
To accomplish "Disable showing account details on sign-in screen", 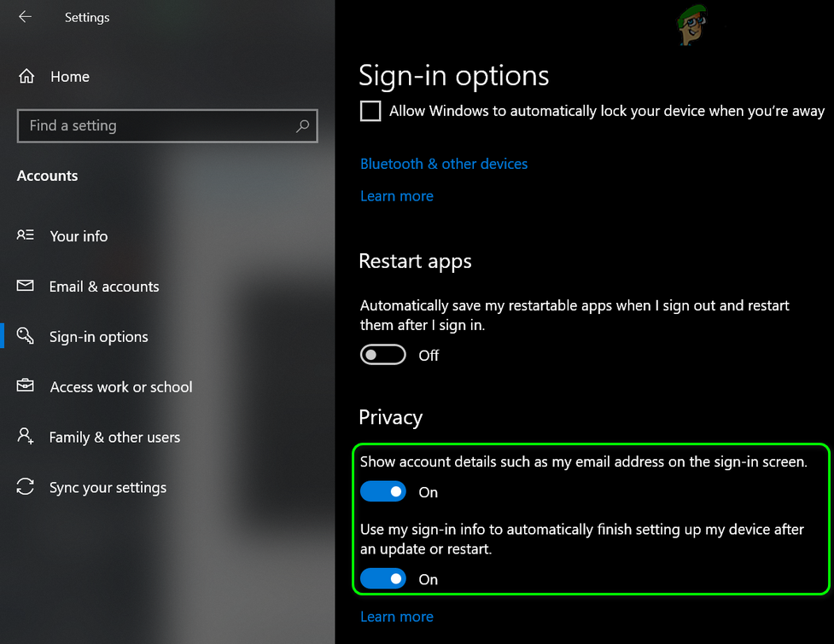I will [383, 491].
